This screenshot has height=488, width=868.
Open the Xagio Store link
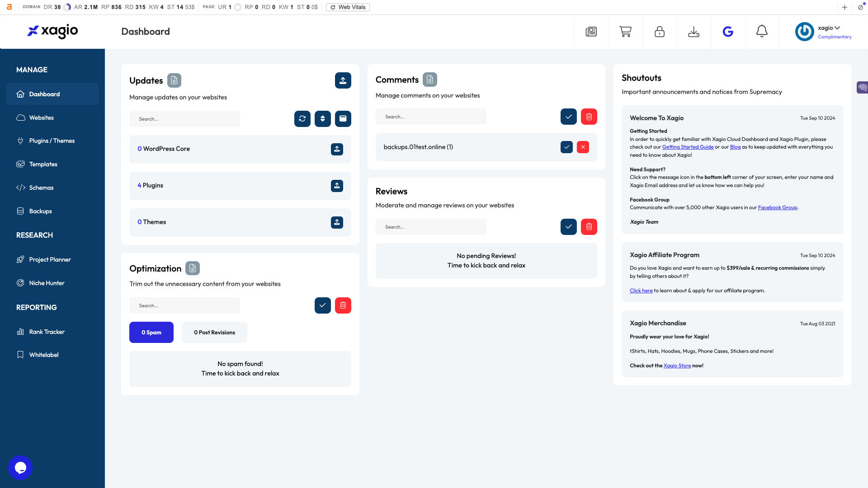tap(677, 366)
